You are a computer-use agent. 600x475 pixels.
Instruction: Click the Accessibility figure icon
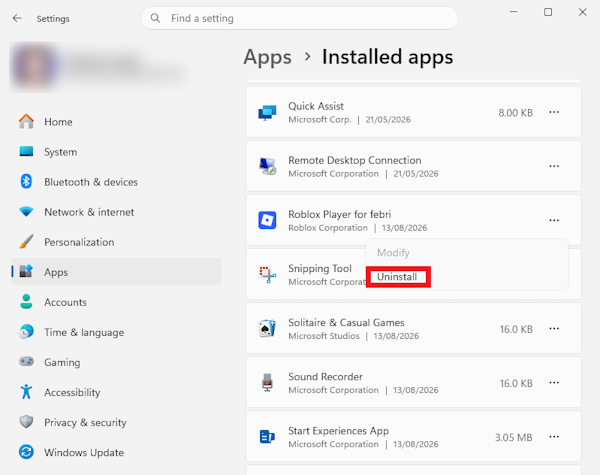26,392
